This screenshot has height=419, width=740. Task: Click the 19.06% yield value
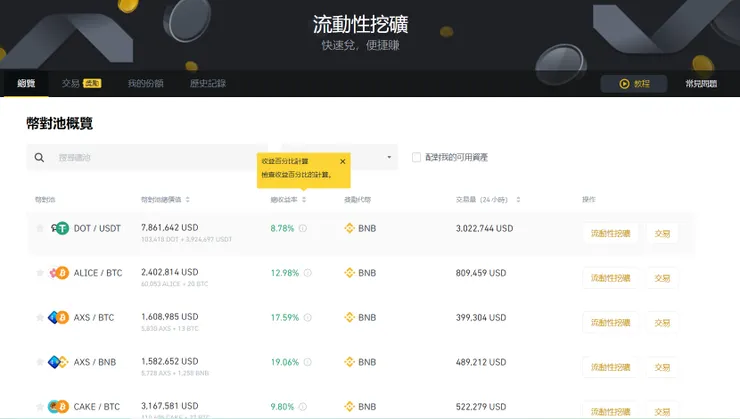285,362
